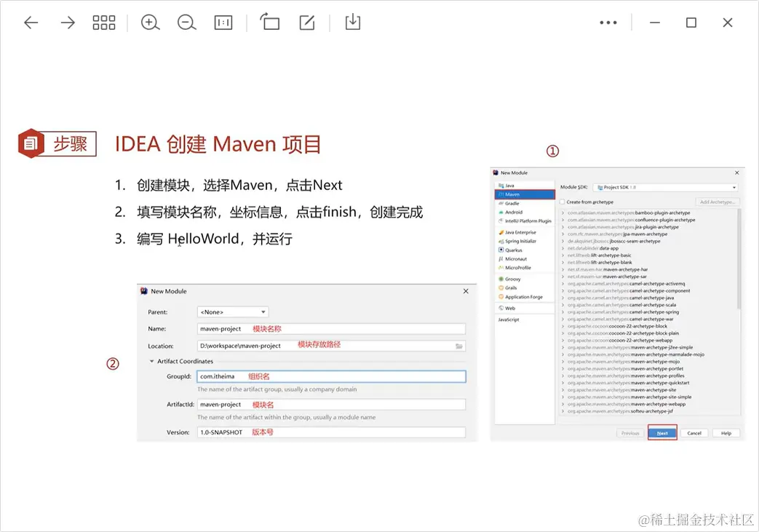Viewport: 759px width, 532px height.
Task: Maximize the viewer window
Action: 691,23
